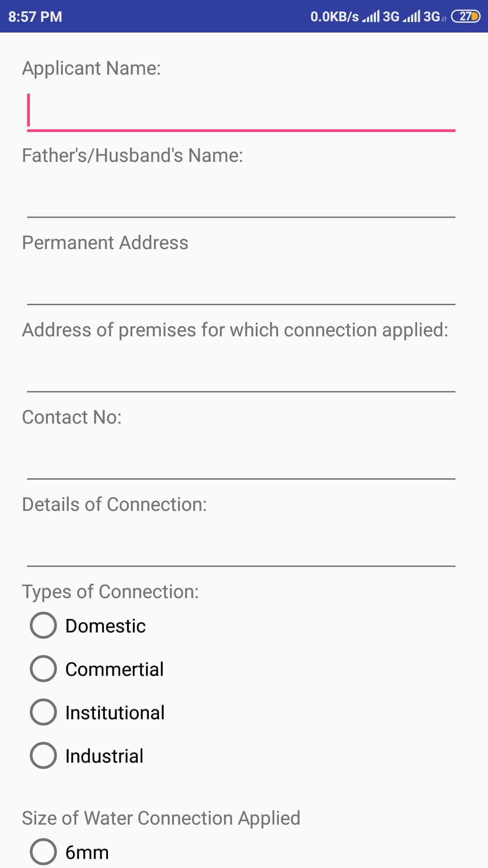Tap the Contact No input field
The height and width of the screenshot is (868, 488).
pyautogui.click(x=241, y=460)
